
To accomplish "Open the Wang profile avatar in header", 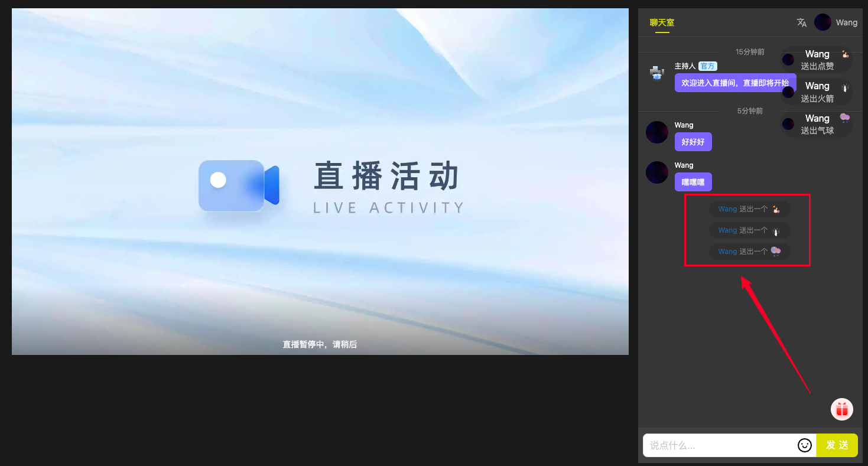I will point(823,22).
